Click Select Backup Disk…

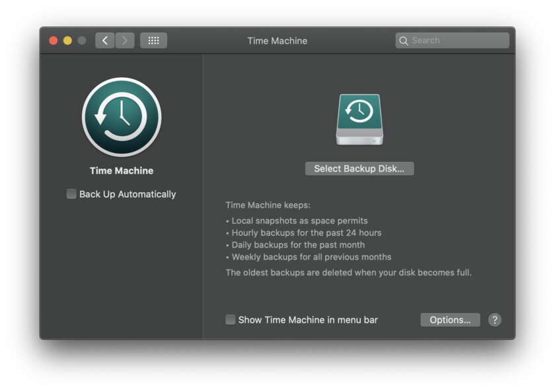(359, 168)
